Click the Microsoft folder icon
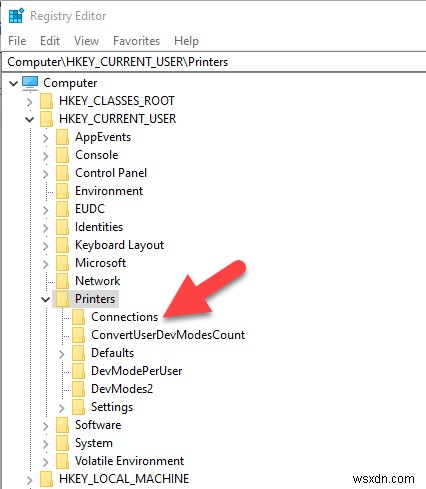The height and width of the screenshot is (489, 426). [62, 263]
